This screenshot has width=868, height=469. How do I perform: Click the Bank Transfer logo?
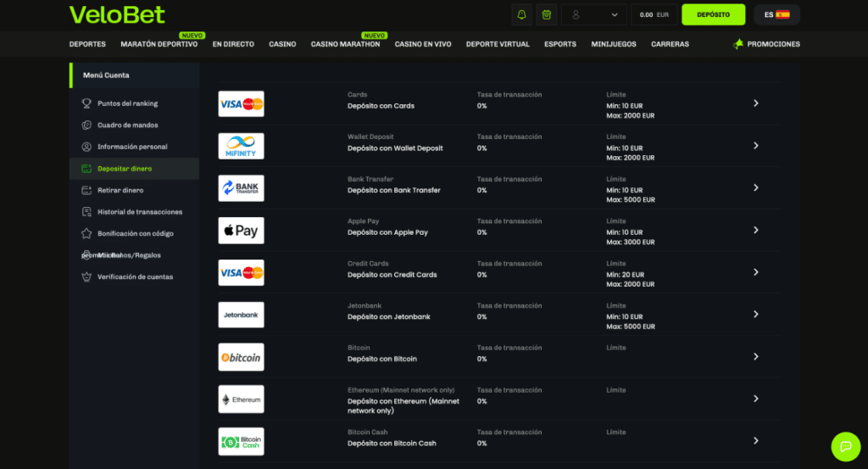point(241,187)
